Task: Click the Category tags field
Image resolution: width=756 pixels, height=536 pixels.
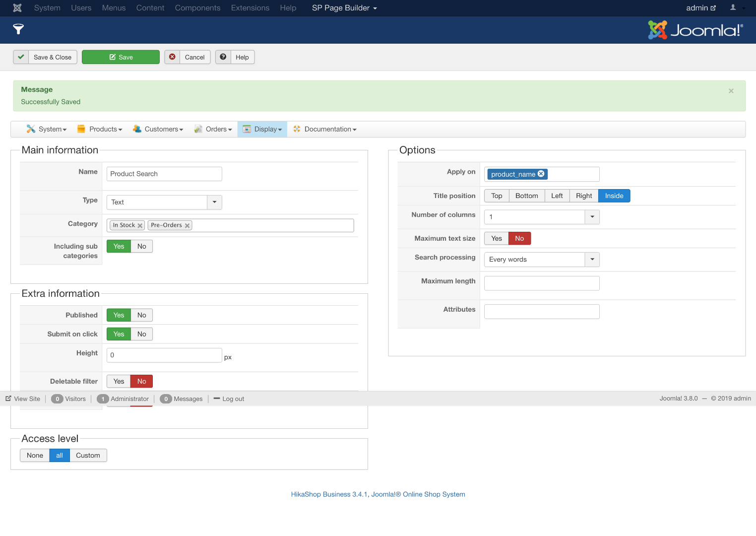Action: point(230,225)
